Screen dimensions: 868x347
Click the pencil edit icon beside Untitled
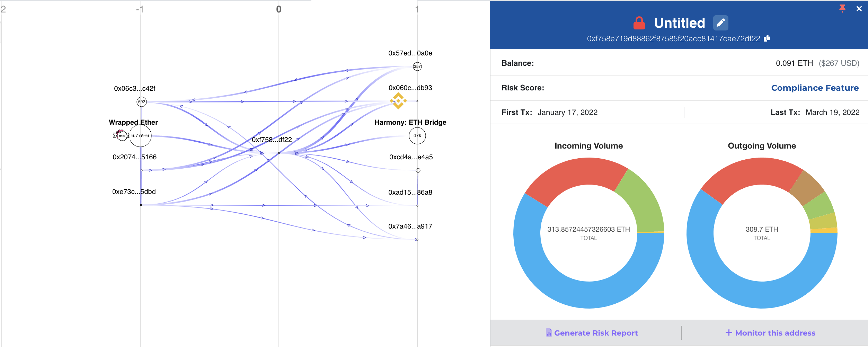(720, 23)
